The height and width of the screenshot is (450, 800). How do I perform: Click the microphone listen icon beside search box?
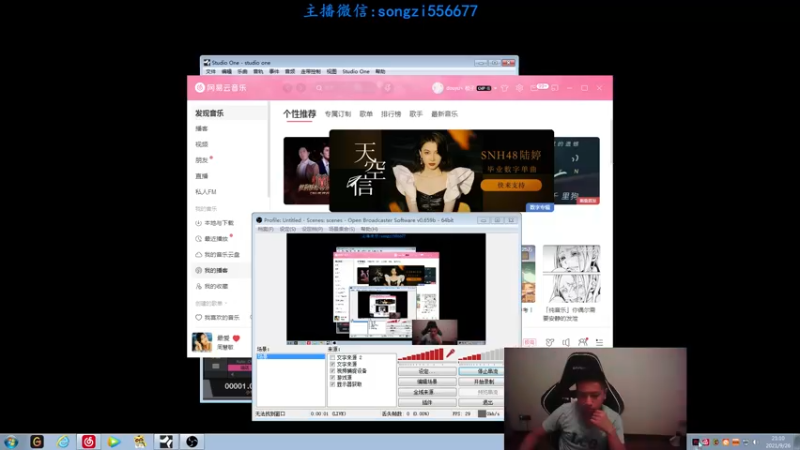click(x=388, y=88)
